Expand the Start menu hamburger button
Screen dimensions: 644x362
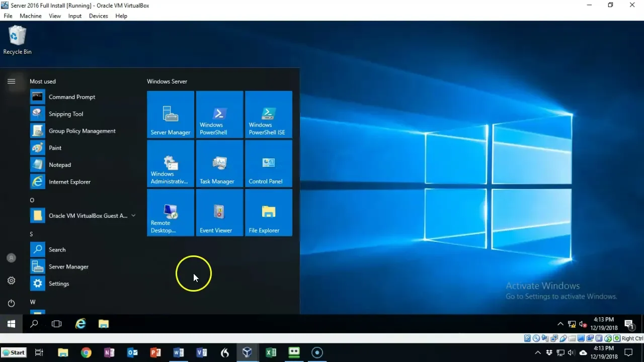(12, 81)
